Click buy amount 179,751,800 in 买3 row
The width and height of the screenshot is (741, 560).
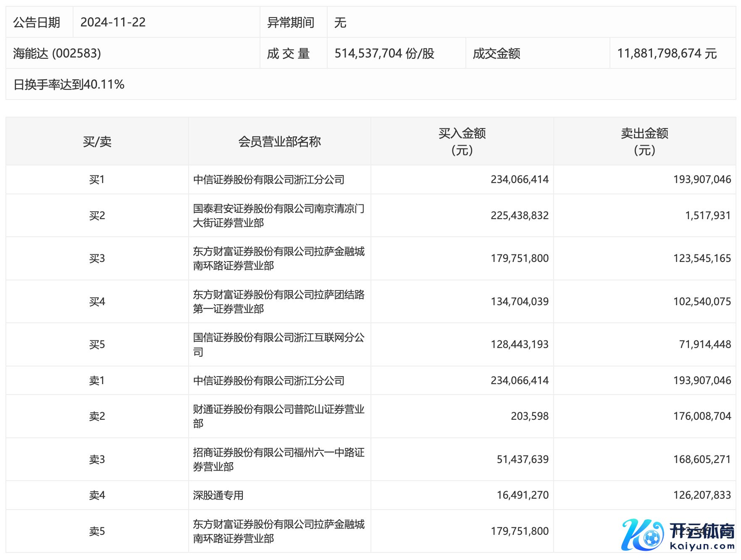point(519,258)
